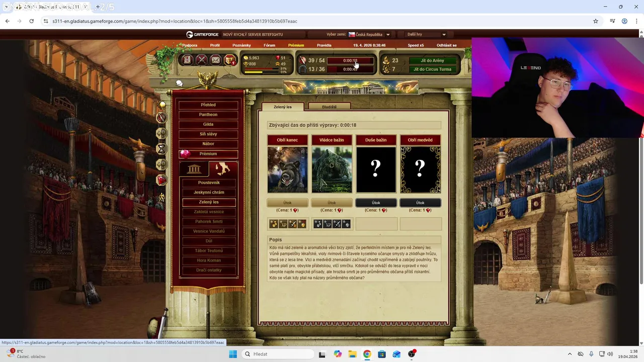Click the red ruby side icon
This screenshot has height=362, width=644.
point(162,179)
